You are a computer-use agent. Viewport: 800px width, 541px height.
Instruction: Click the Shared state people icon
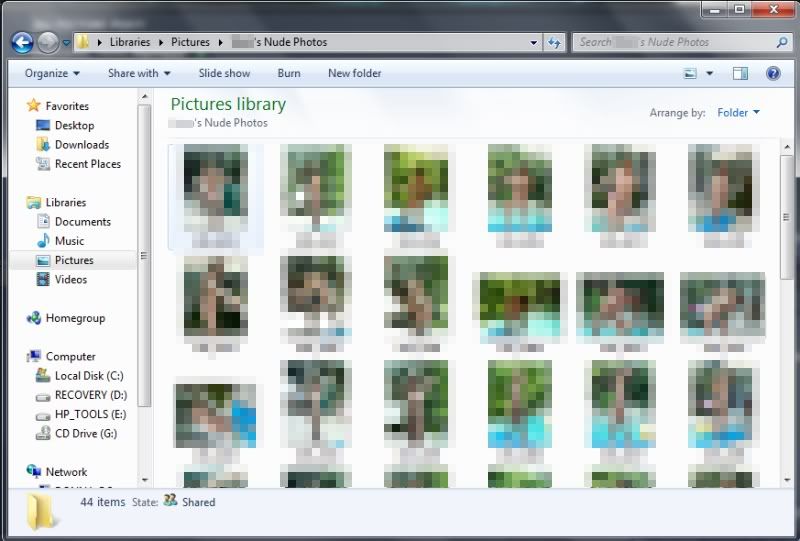(x=170, y=500)
